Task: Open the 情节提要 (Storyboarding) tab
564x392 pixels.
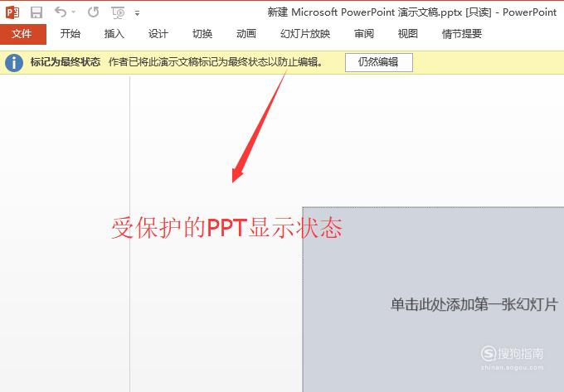Action: click(462, 34)
